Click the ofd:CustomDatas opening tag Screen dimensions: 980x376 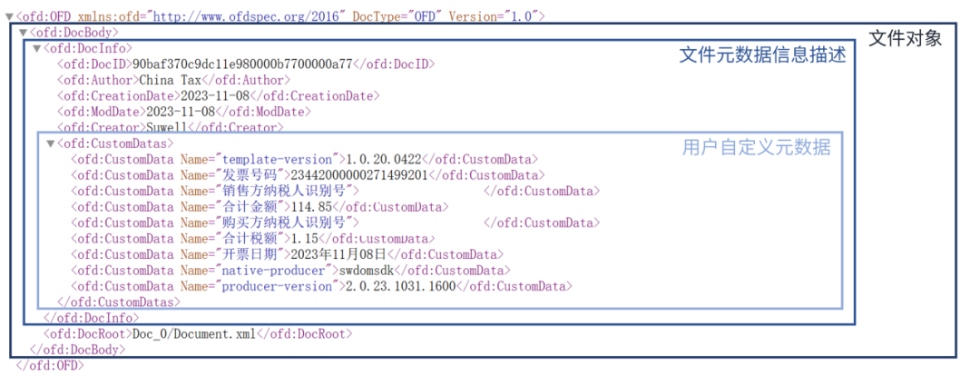[115, 143]
